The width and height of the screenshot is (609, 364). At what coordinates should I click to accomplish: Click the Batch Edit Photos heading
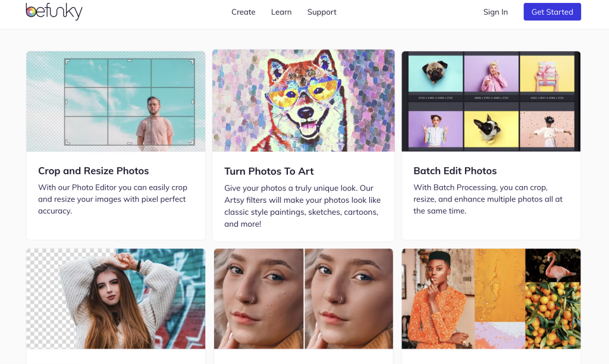coord(455,171)
